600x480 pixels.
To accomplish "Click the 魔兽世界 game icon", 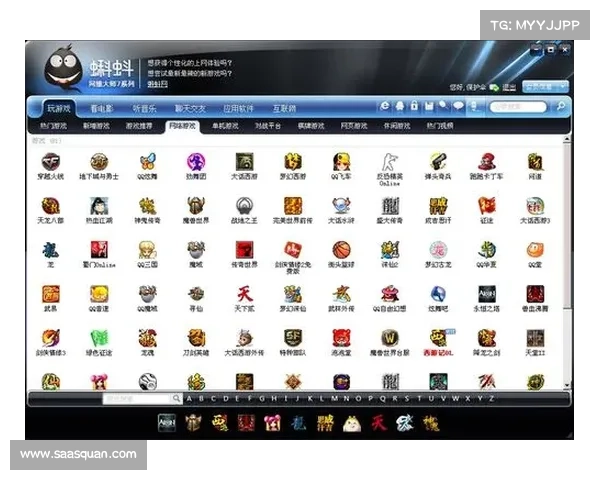I will (196, 206).
